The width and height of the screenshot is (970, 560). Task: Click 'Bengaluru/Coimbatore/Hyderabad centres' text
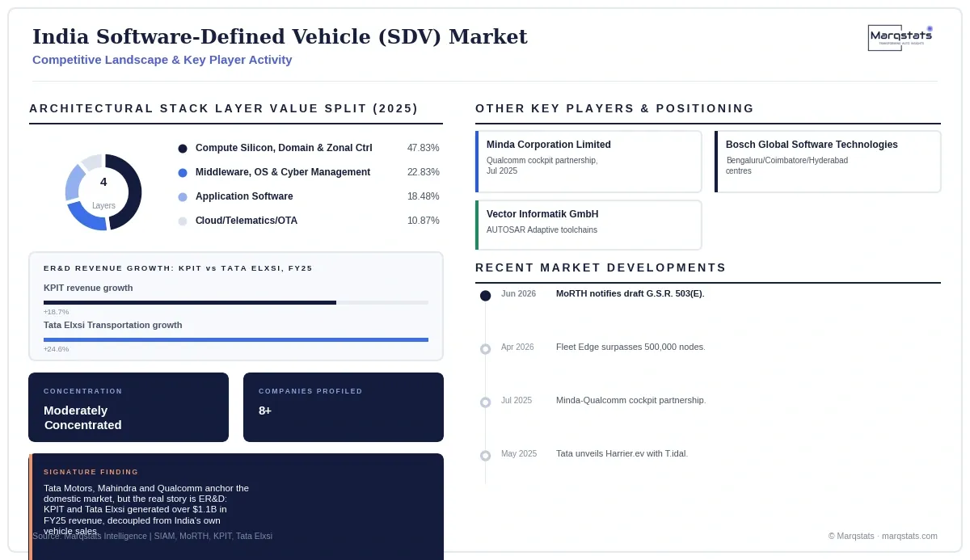(787, 166)
